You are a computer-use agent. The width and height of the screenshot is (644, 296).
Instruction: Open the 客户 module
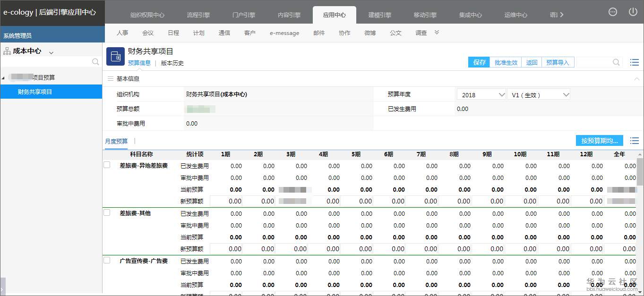tap(250, 33)
